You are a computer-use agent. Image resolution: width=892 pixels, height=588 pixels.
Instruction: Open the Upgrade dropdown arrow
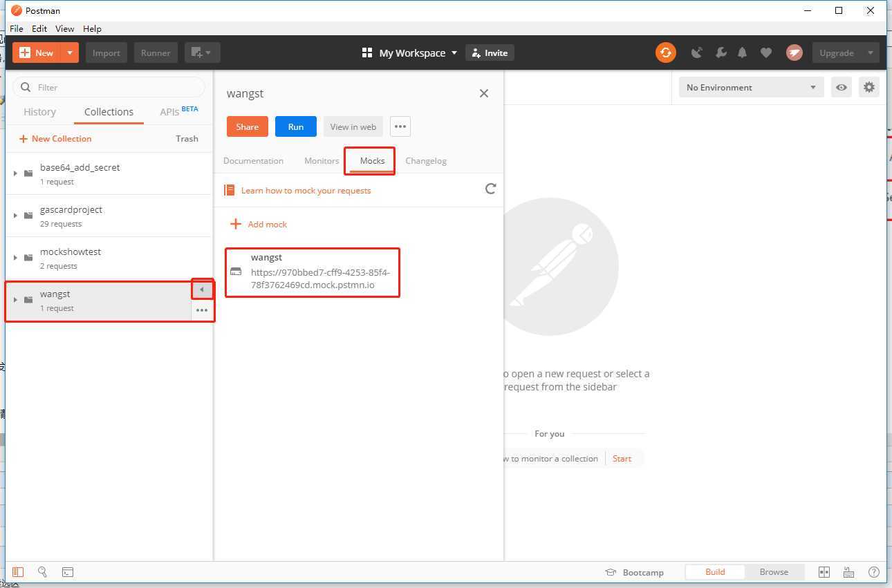click(870, 53)
